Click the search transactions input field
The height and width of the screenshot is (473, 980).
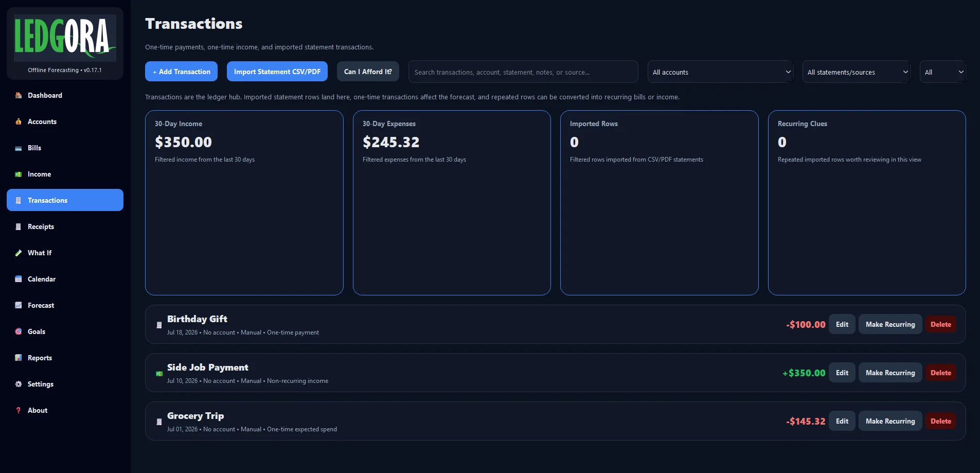pyautogui.click(x=523, y=72)
